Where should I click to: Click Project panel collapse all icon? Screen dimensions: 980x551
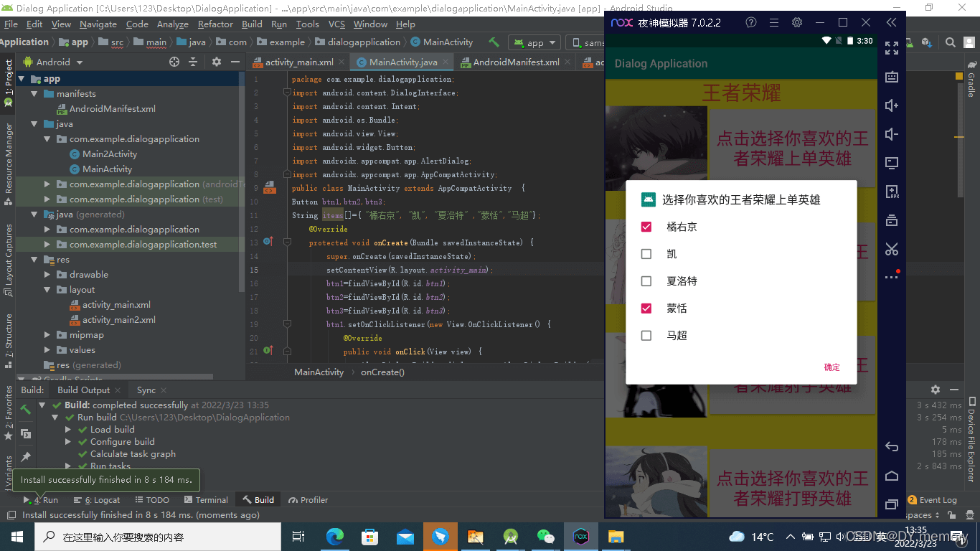[x=193, y=62]
